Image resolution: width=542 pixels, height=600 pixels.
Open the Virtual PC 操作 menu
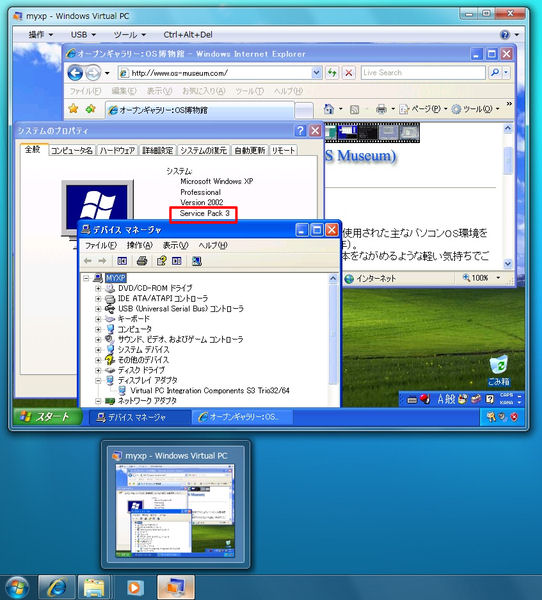click(x=40, y=35)
